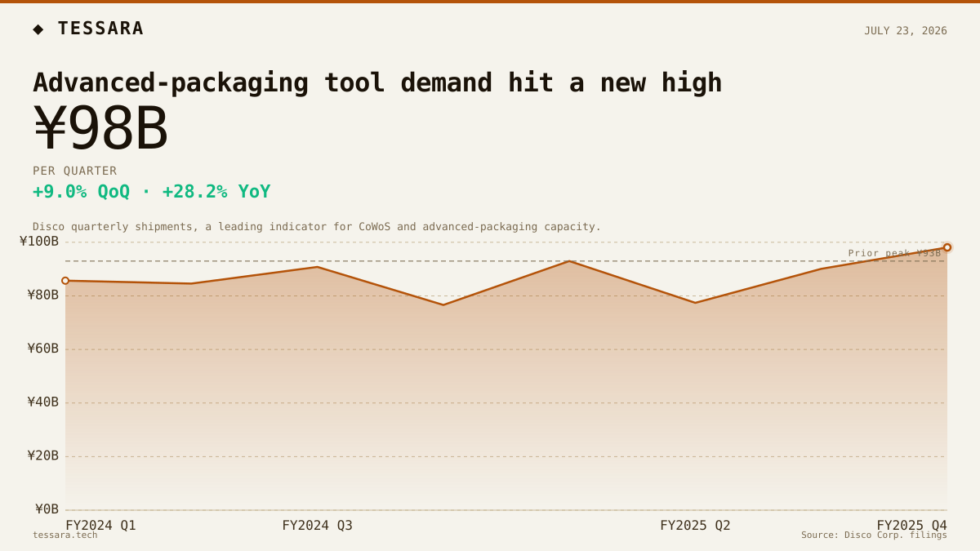The height and width of the screenshot is (551, 980).
Task: Click the FY2024 Q1 axis label
Action: click(x=100, y=525)
